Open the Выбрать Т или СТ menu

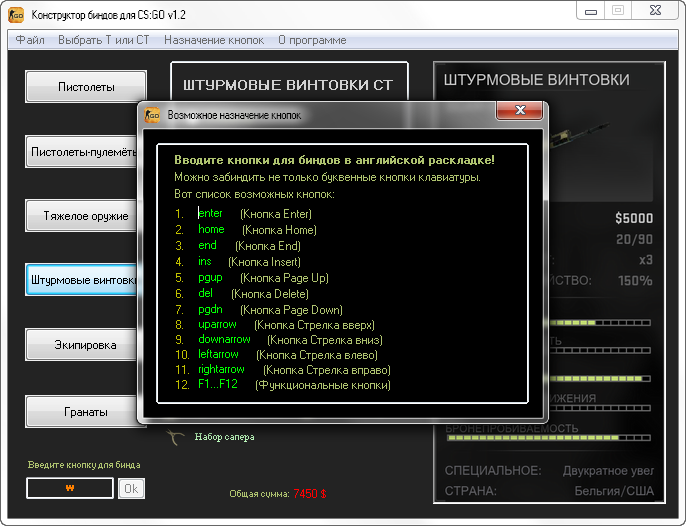pos(104,40)
